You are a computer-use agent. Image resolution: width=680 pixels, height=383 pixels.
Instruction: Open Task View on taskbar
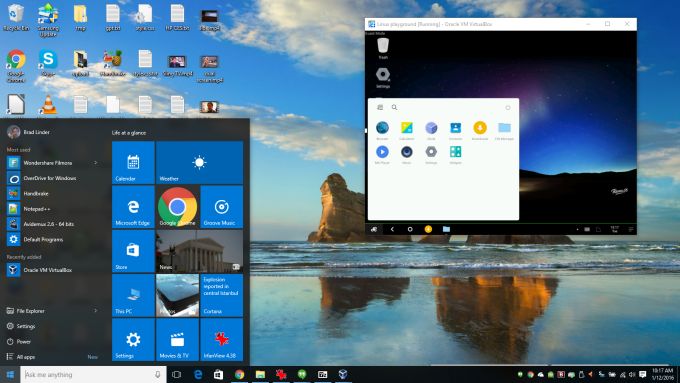[177, 374]
